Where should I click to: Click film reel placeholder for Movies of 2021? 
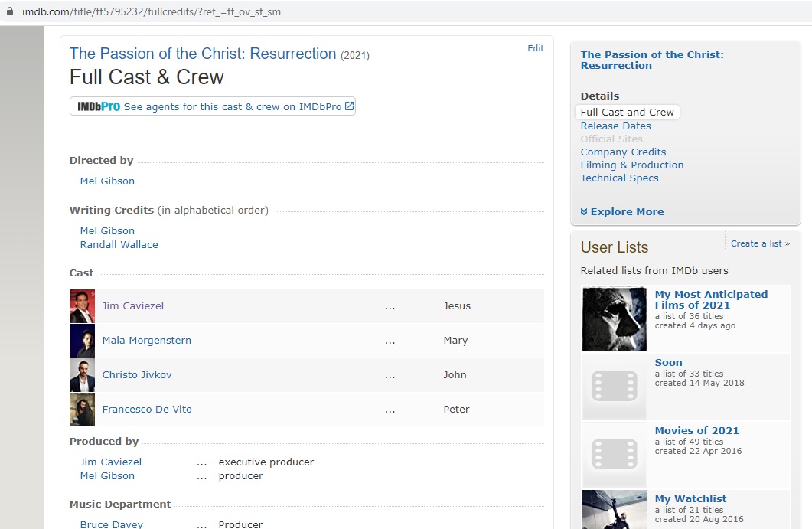[615, 454]
